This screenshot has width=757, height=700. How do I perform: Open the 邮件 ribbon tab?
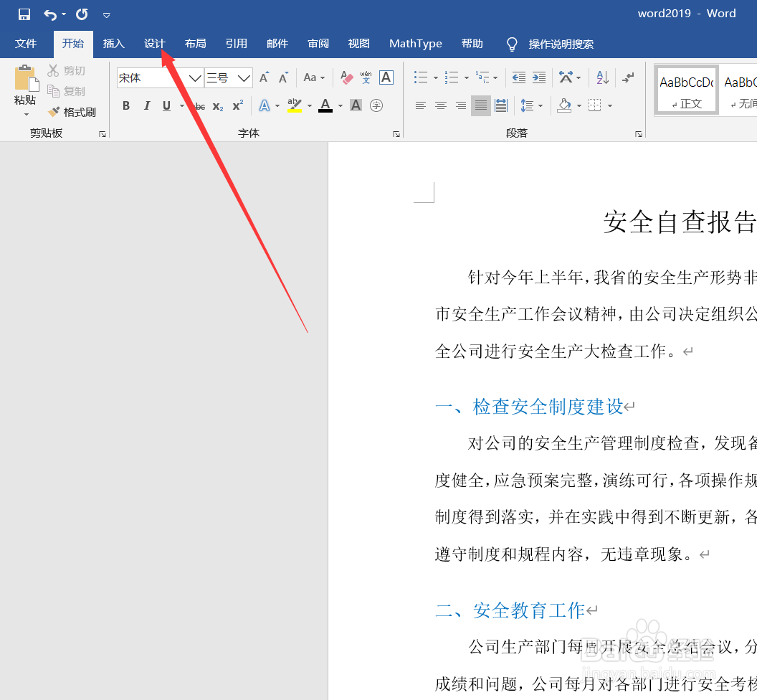[x=277, y=44]
